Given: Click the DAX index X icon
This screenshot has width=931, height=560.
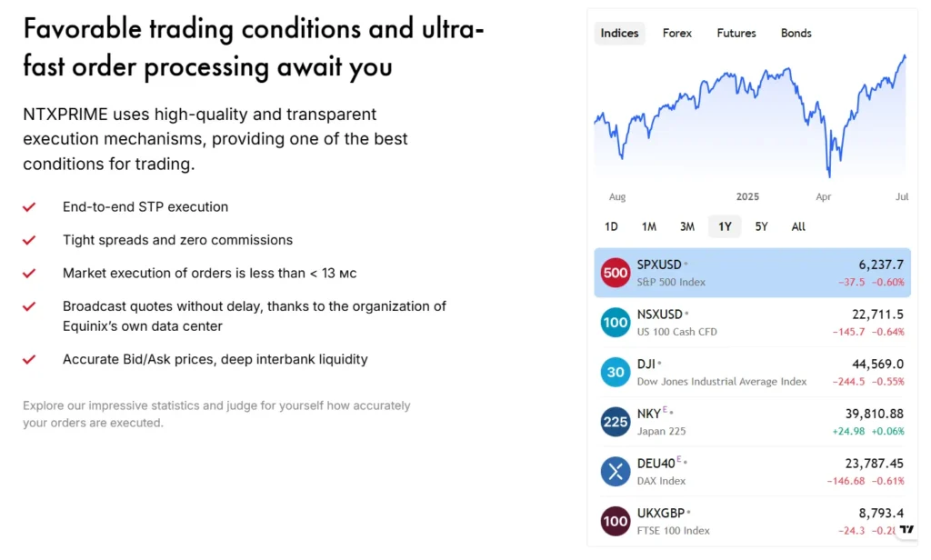Looking at the screenshot, I should pos(616,471).
